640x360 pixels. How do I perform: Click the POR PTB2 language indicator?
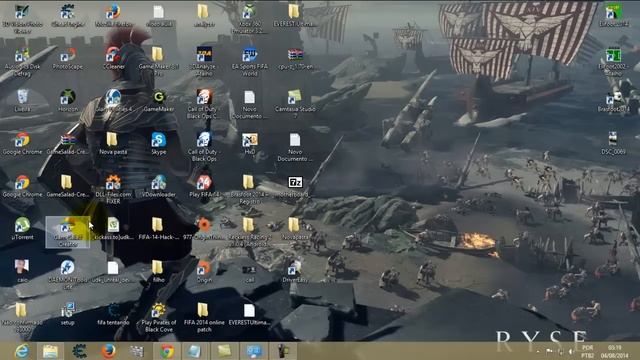pos(588,351)
